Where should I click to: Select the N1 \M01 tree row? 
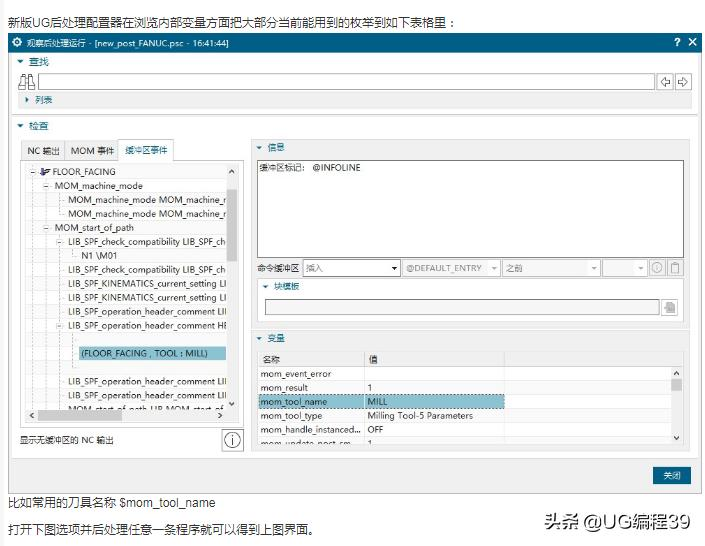point(99,255)
